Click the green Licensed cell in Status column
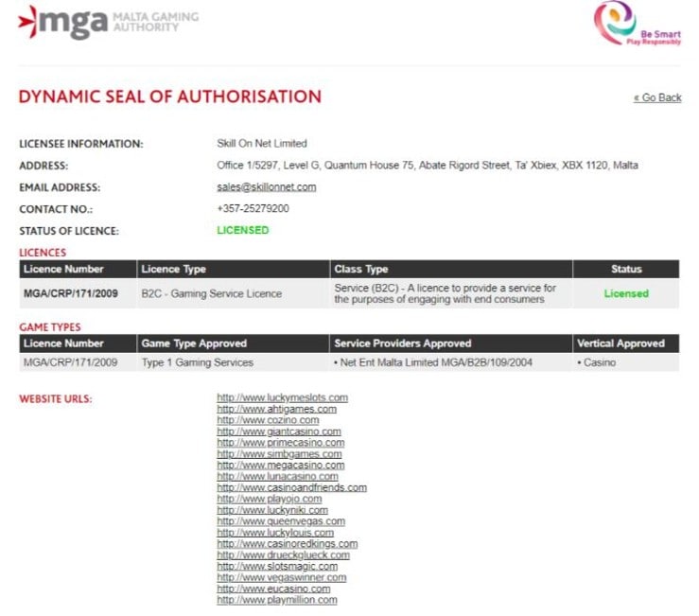 [626, 293]
